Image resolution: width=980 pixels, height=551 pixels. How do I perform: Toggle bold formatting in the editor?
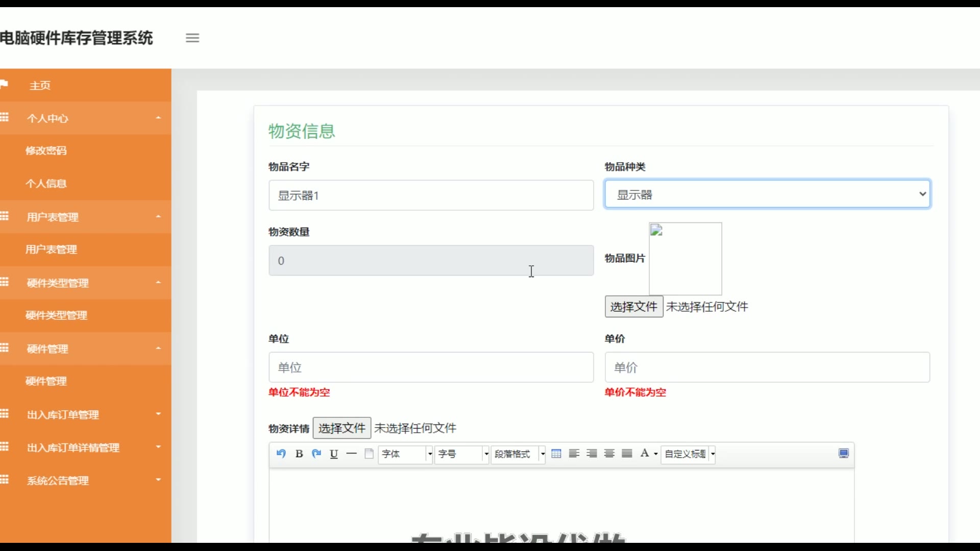299,454
